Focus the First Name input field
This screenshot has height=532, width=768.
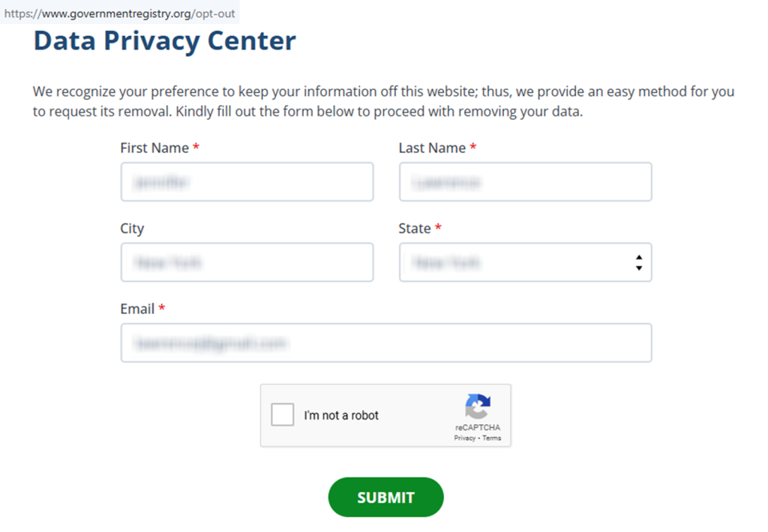pyautogui.click(x=247, y=182)
